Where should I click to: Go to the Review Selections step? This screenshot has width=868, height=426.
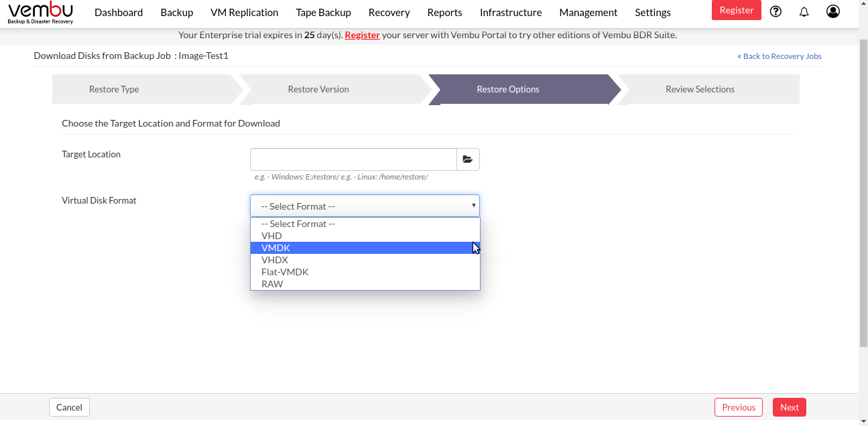coord(700,89)
